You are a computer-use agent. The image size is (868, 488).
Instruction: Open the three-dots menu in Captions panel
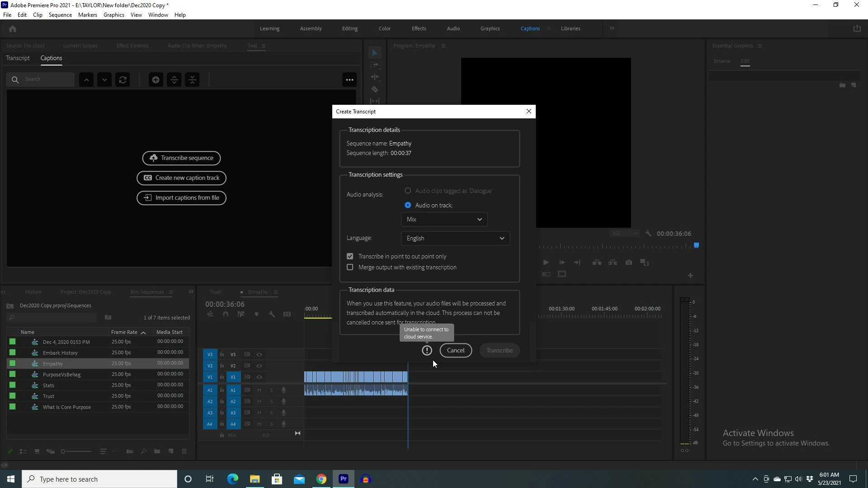[349, 80]
